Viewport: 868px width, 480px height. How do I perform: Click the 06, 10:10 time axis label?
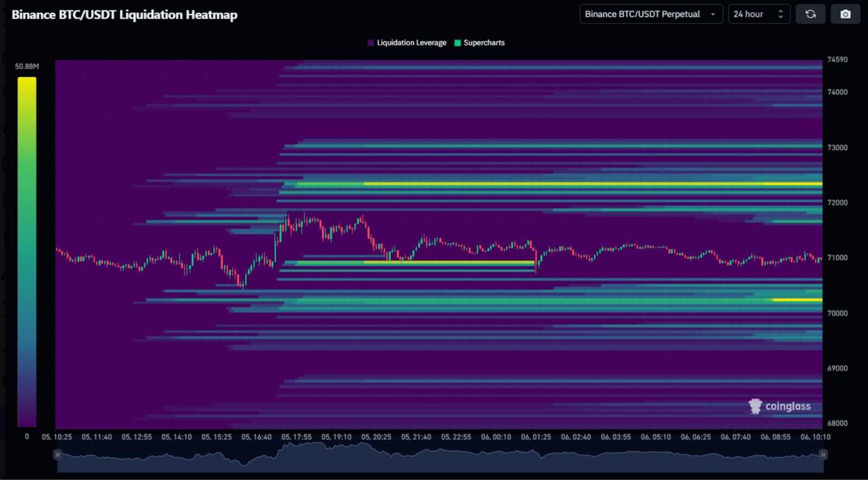pyautogui.click(x=815, y=437)
